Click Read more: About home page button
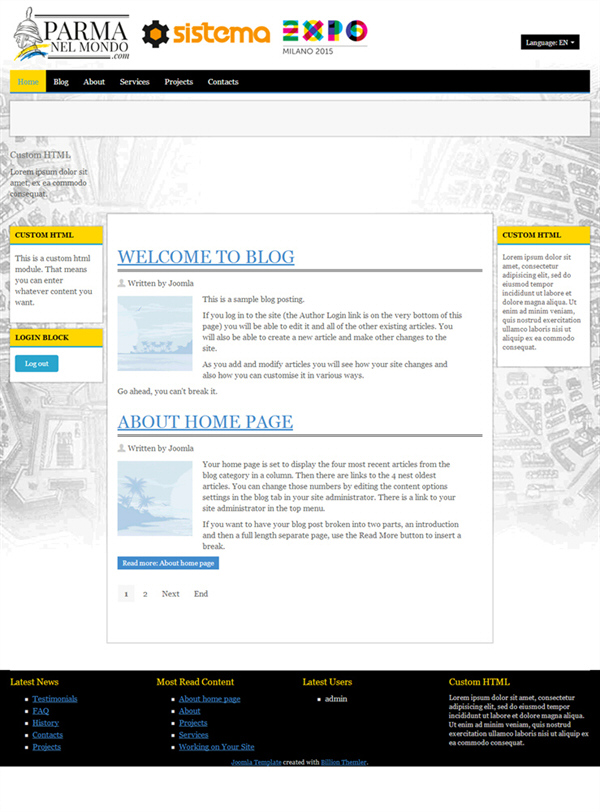This screenshot has width=600, height=812. (x=168, y=563)
